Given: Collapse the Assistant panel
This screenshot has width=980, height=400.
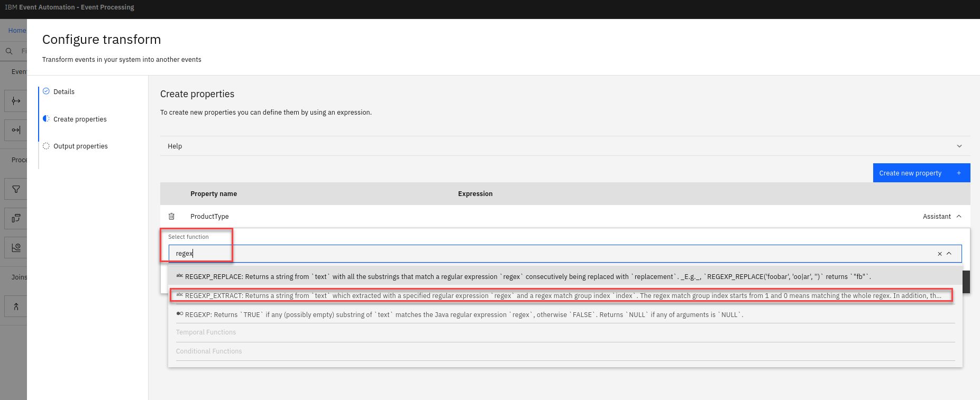Looking at the screenshot, I should [958, 217].
